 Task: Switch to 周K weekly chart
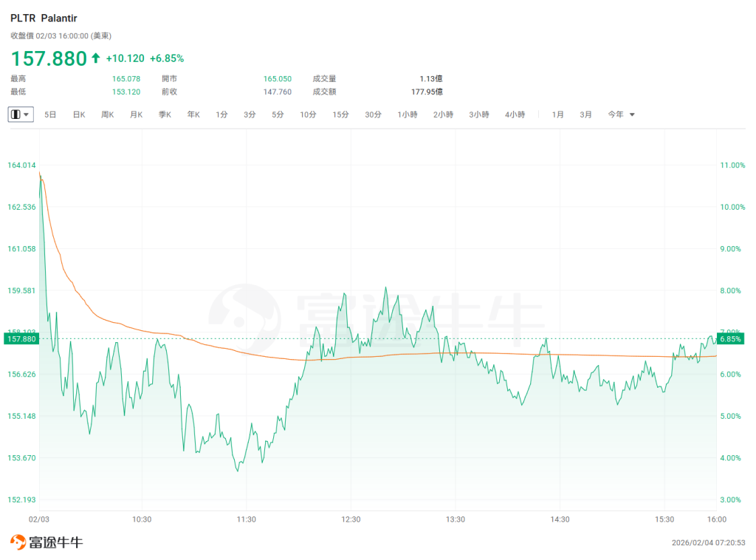click(x=107, y=115)
